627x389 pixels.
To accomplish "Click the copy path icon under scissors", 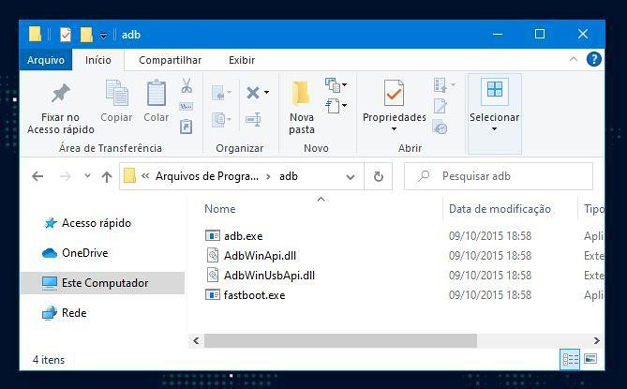I will 186,106.
